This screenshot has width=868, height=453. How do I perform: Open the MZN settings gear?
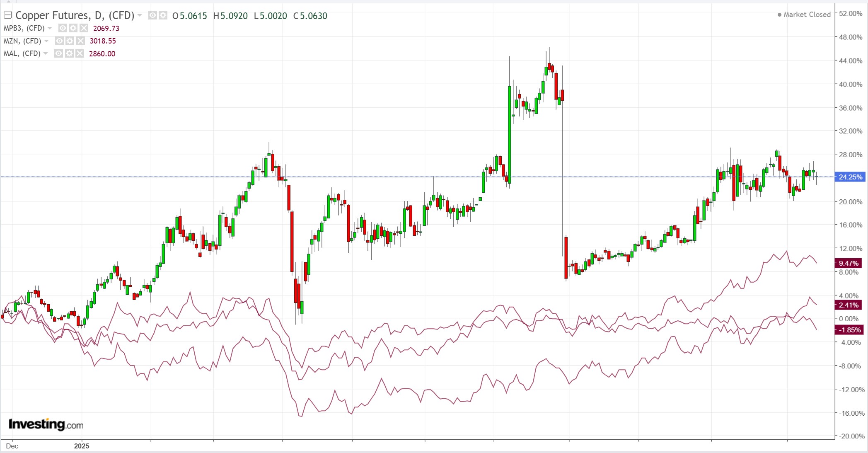coord(70,41)
